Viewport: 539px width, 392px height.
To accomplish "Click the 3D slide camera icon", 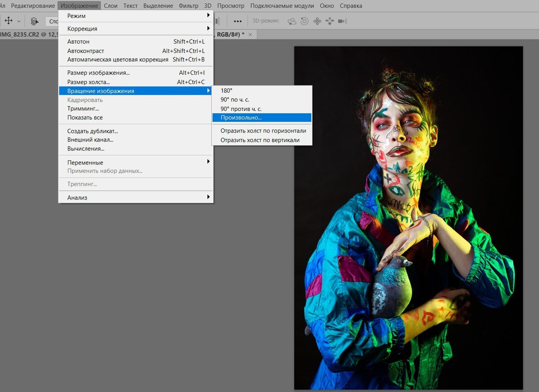I will coord(330,21).
